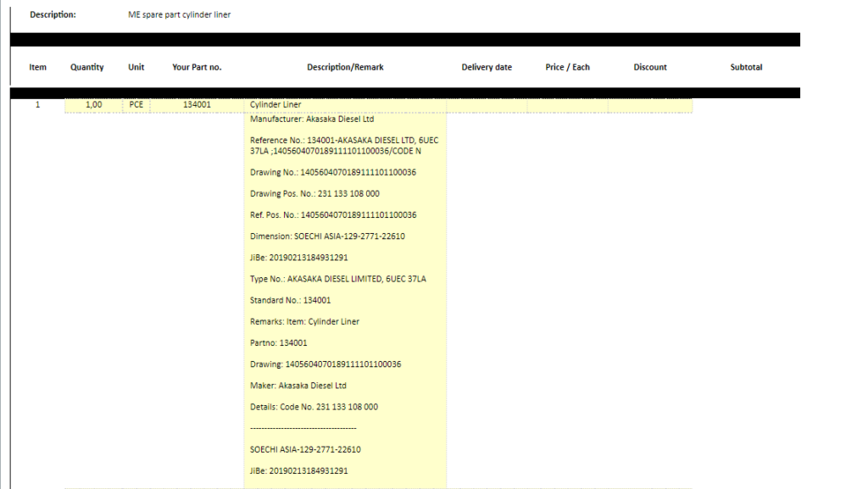Click the Manufacturer: Akasaka Diesel Ltd line
This screenshot has height=489, width=868.
312,119
